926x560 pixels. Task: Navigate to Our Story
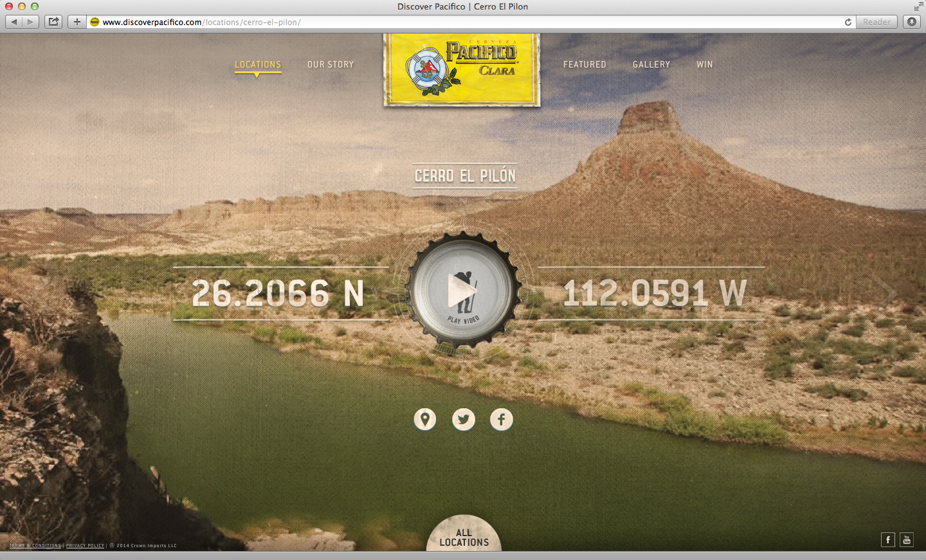coord(331,64)
